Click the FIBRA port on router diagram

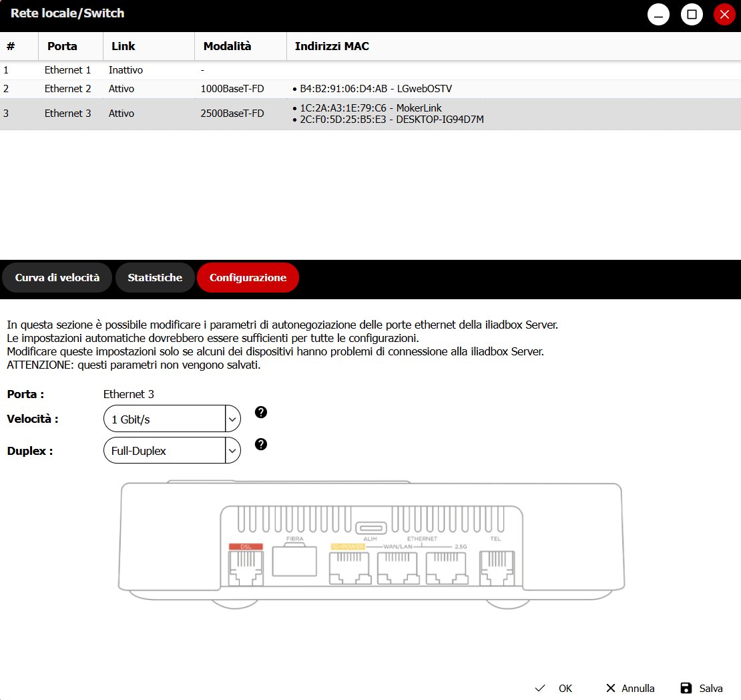click(296, 559)
